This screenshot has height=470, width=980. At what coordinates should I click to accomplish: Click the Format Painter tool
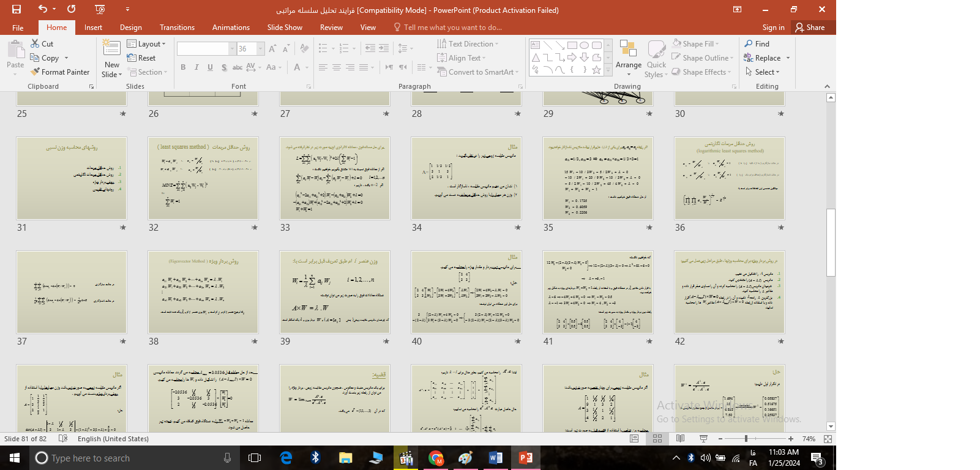60,72
